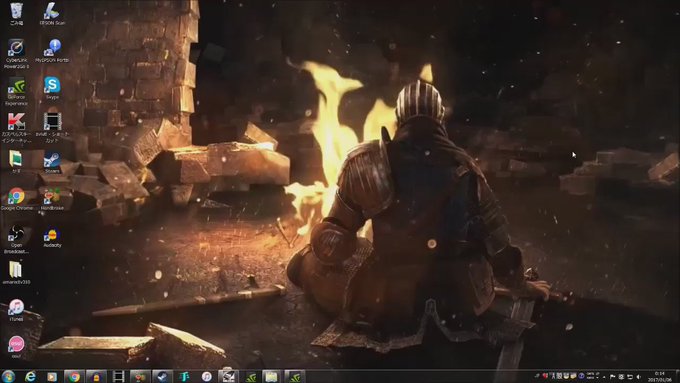
Task: Switch to Steam in the taskbar
Action: click(162, 376)
